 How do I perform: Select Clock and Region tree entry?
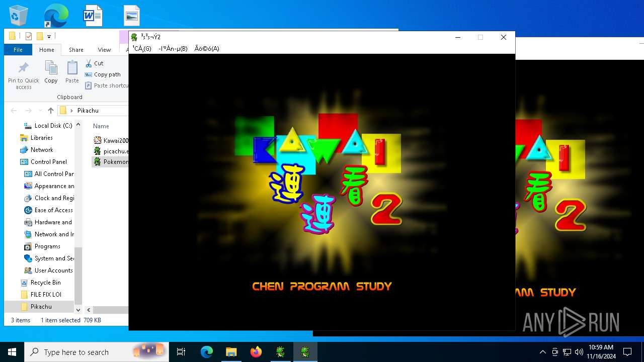(49, 198)
